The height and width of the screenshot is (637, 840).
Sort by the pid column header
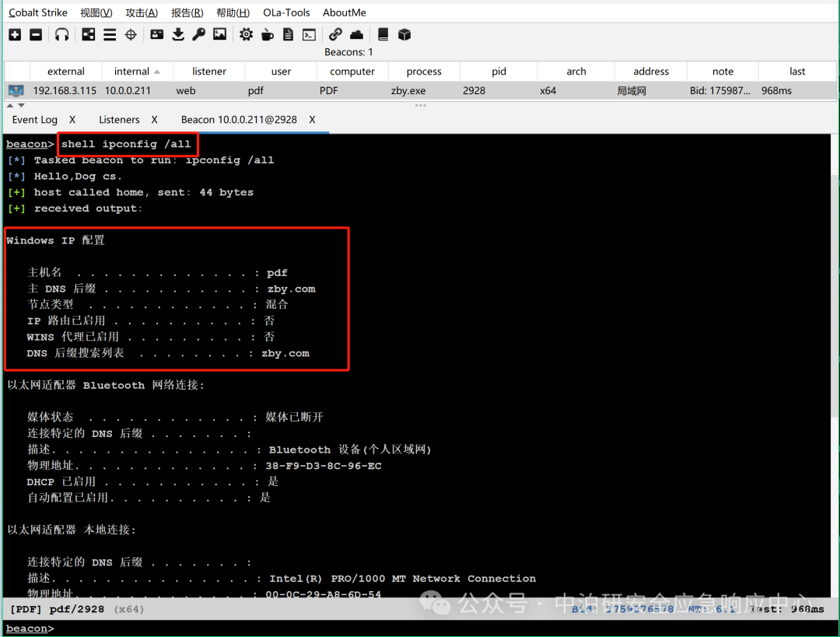pos(499,72)
